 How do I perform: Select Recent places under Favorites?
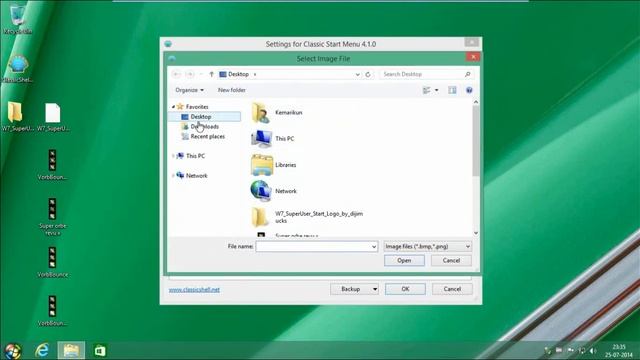tap(203, 136)
